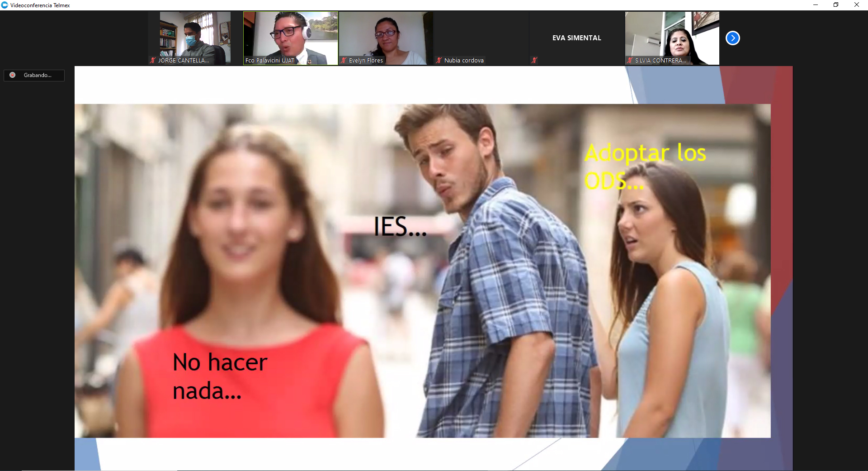
Task: Click Nubia Cordova's muted microphone icon
Action: coord(439,60)
